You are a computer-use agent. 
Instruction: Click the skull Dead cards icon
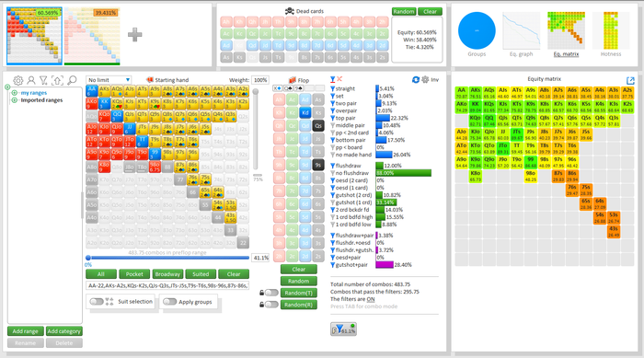pos(290,11)
